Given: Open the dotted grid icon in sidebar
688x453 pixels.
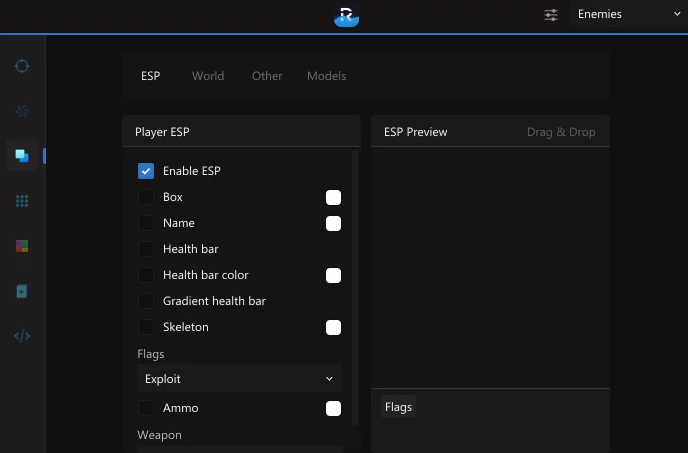Looking at the screenshot, I should pos(22,201).
